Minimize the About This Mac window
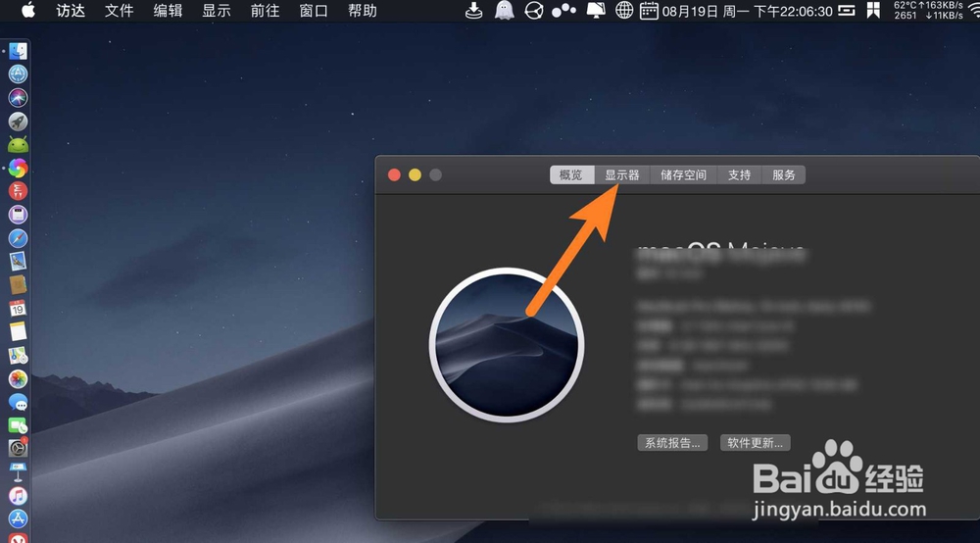Screen dimensions: 980x543 tap(415, 175)
